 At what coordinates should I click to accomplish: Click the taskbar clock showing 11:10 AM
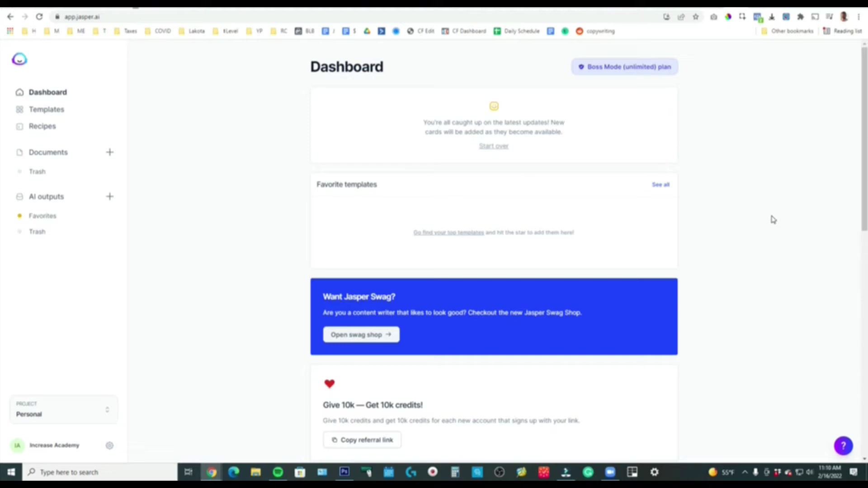(x=830, y=472)
